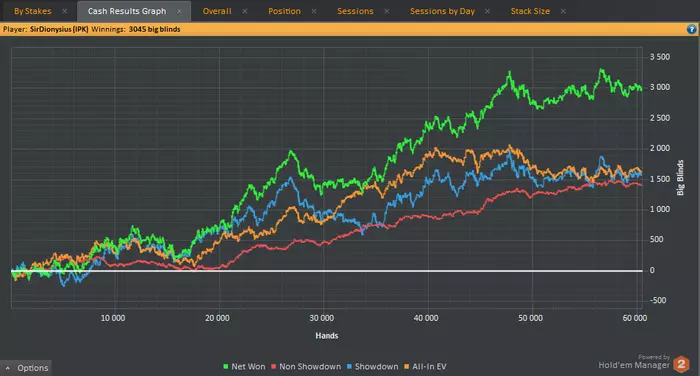Screen dimensions: 700x376
Task: Close the Position tab
Action: 314,11
